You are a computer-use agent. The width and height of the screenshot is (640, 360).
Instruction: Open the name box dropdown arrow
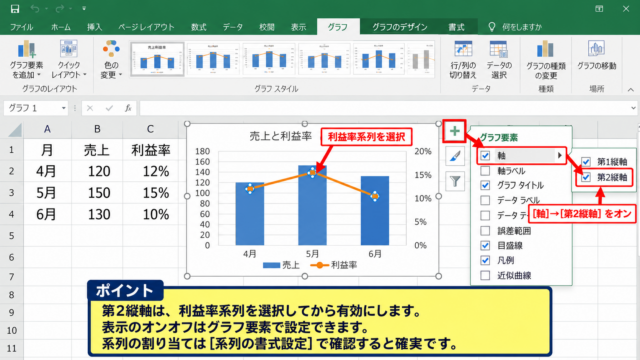click(64, 108)
